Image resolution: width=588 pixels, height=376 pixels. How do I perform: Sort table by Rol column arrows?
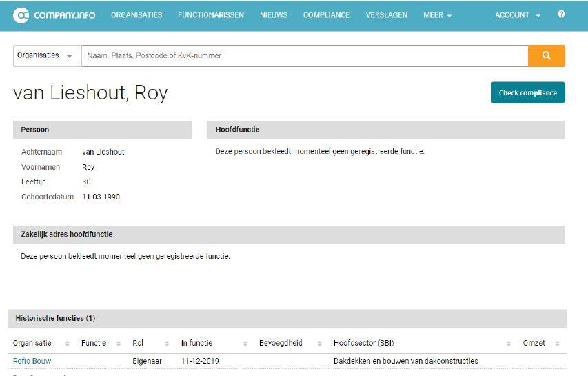[x=167, y=344]
